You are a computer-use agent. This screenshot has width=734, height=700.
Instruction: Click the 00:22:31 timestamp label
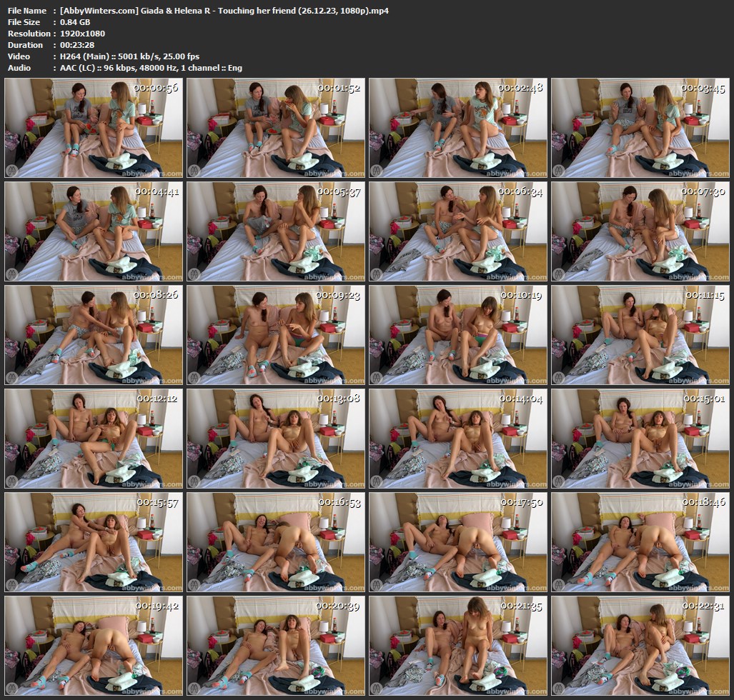[x=704, y=605]
